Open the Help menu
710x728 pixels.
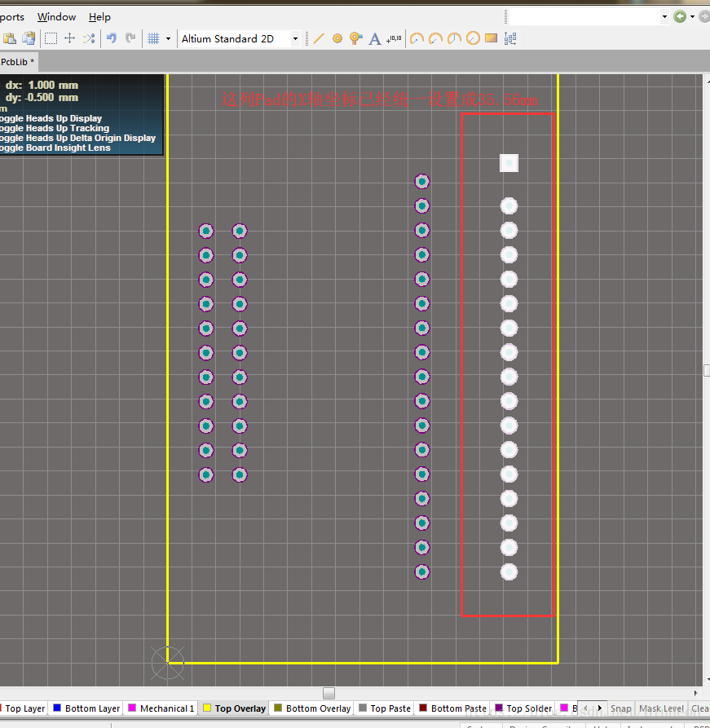pos(99,16)
